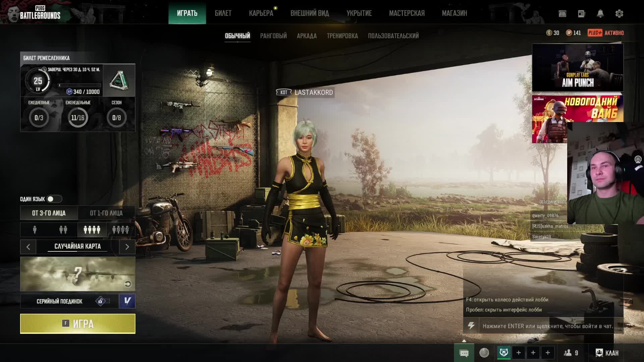
Task: Start match with the Игра button
Action: [x=78, y=324]
